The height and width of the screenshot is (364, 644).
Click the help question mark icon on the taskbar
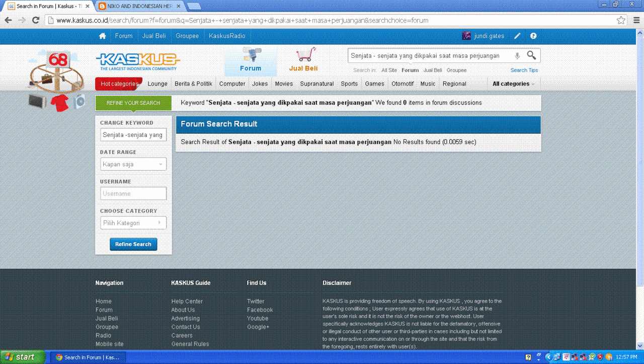(x=528, y=357)
